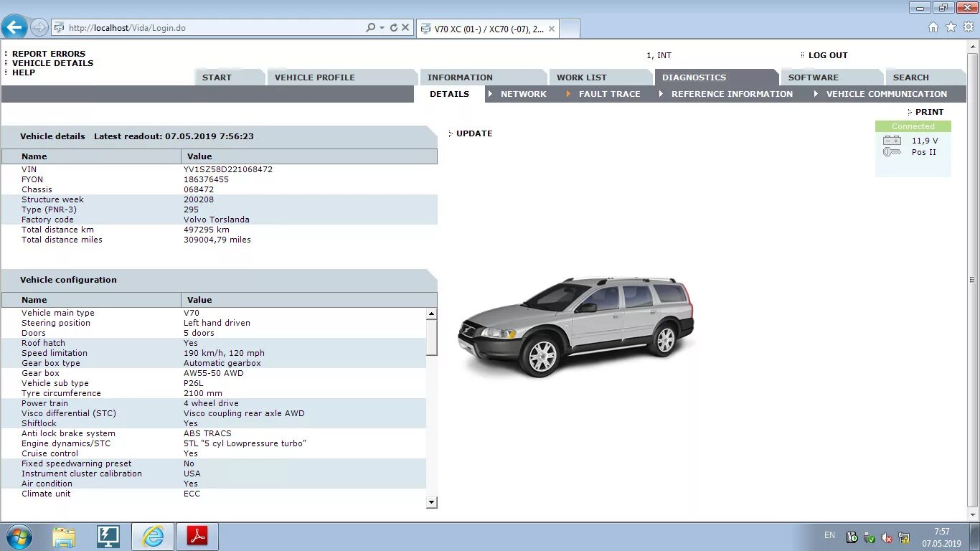The width and height of the screenshot is (980, 551).
Task: Click the 497295 km distance value
Action: 207,230
